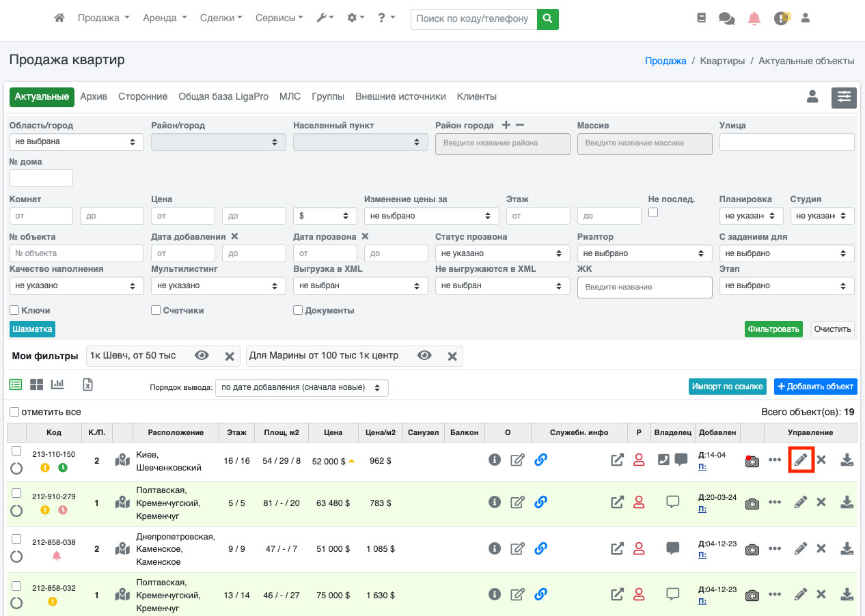Open the Статус прозвона dropdown
865x616 pixels.
502,253
